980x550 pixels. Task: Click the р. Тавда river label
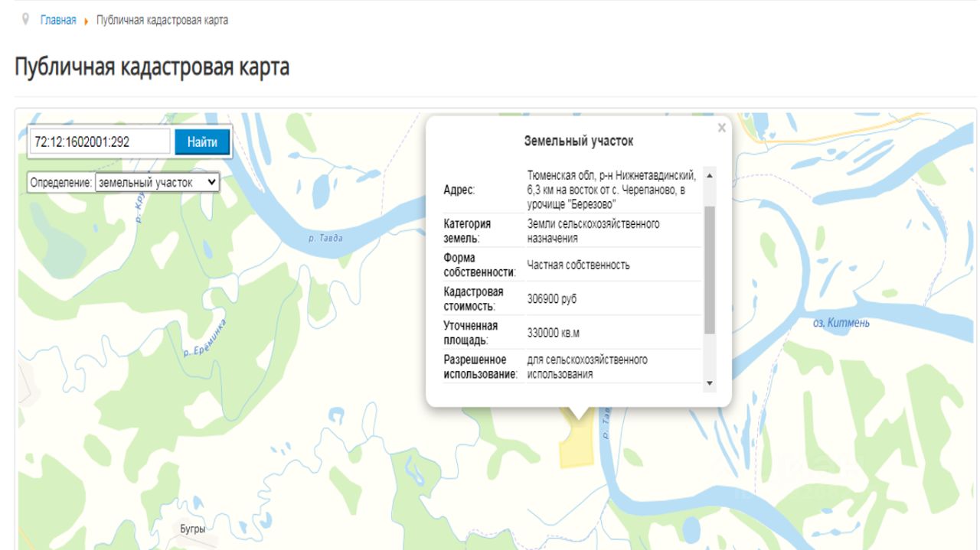click(x=325, y=238)
